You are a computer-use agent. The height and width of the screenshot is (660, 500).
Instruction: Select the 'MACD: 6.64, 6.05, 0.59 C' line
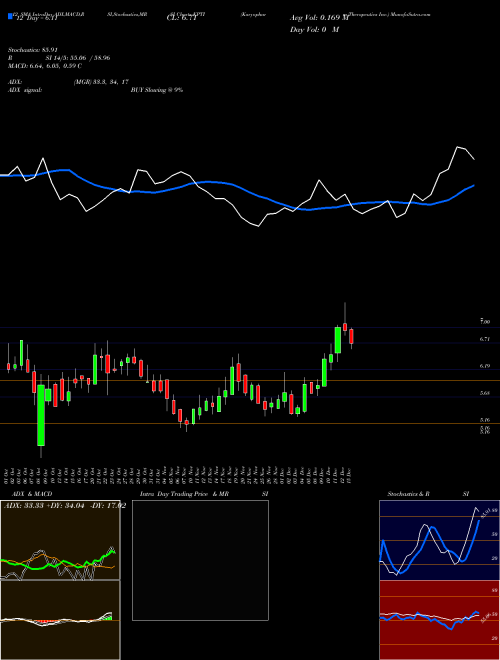tap(45, 66)
